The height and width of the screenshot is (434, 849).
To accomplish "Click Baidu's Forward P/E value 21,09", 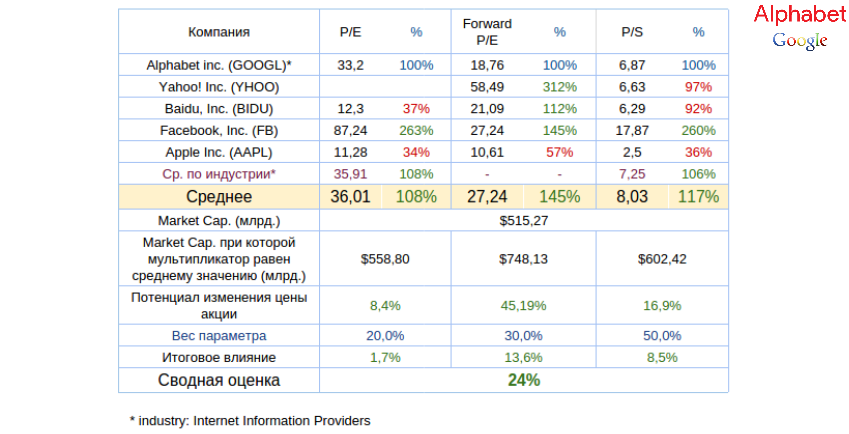I will pos(487,109).
